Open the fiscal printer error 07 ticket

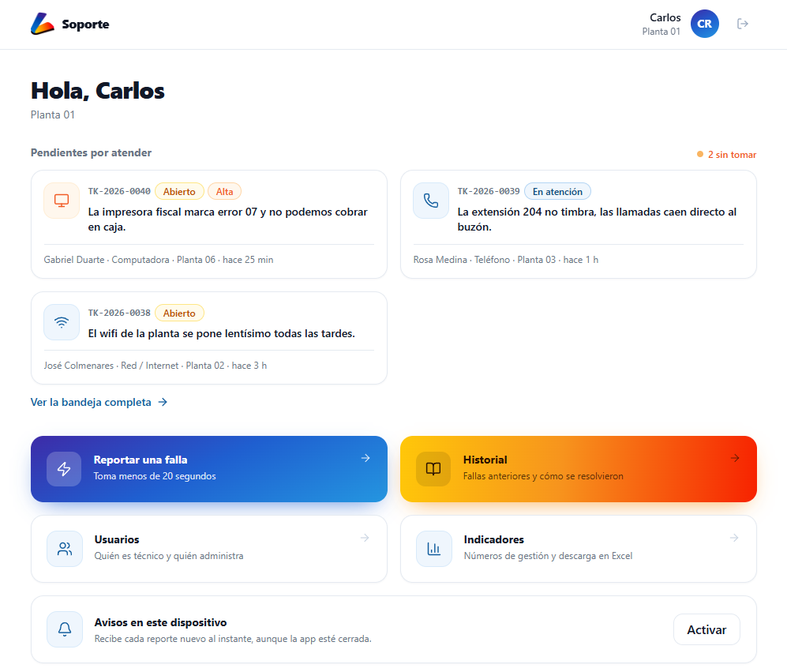[209, 224]
